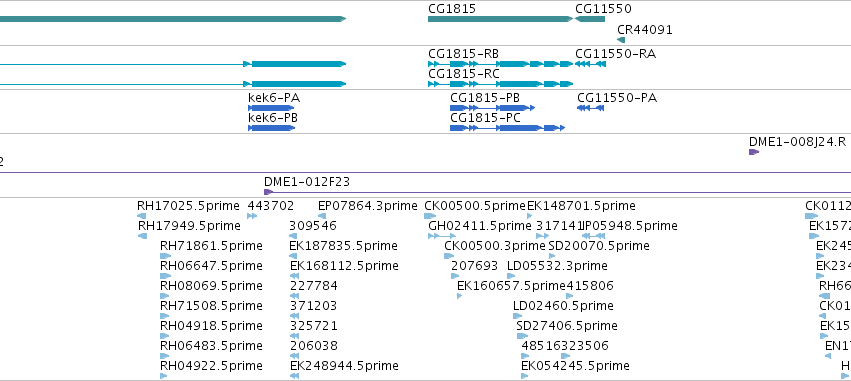The image size is (851, 381).
Task: Click the DME1-008J24.R marker arrow
Action: tap(754, 152)
